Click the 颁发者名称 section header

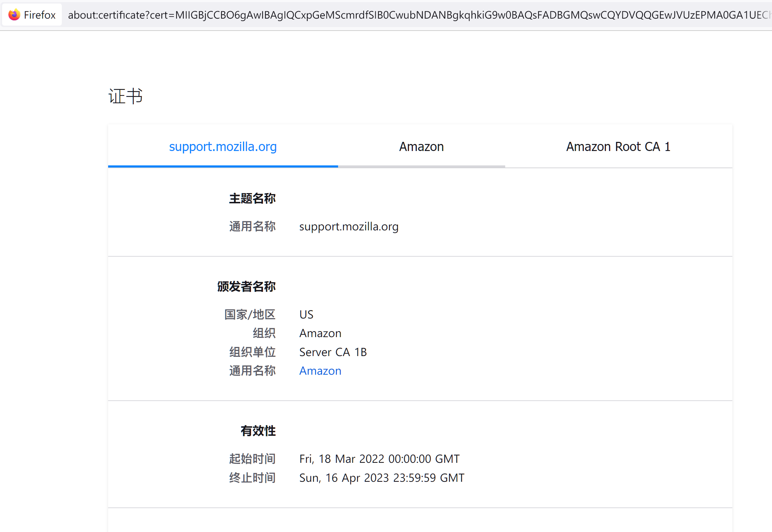(246, 287)
